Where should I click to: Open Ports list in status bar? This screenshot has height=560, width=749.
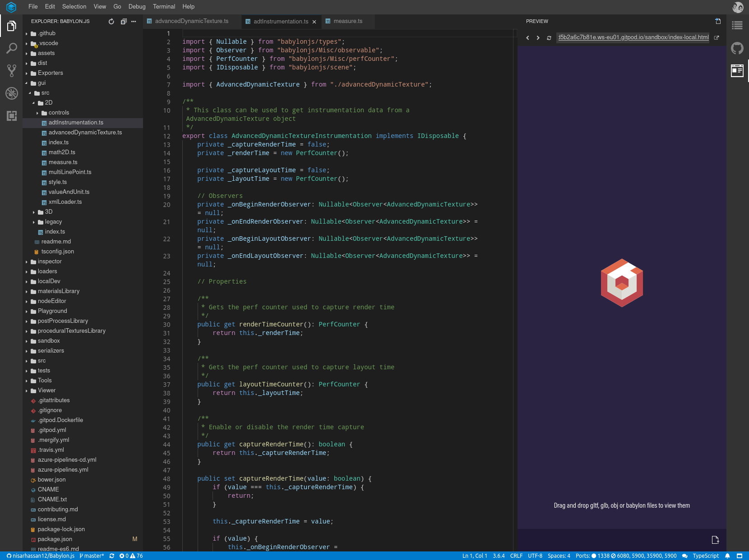(626, 556)
